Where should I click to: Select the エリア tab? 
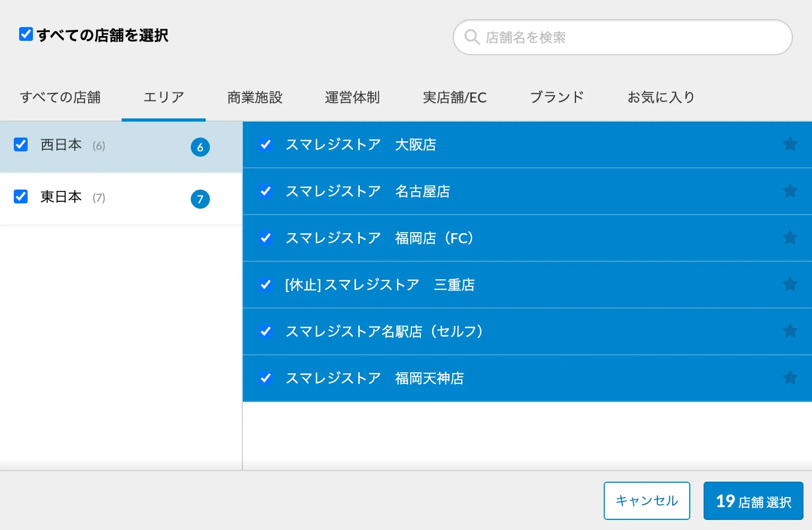click(x=164, y=97)
